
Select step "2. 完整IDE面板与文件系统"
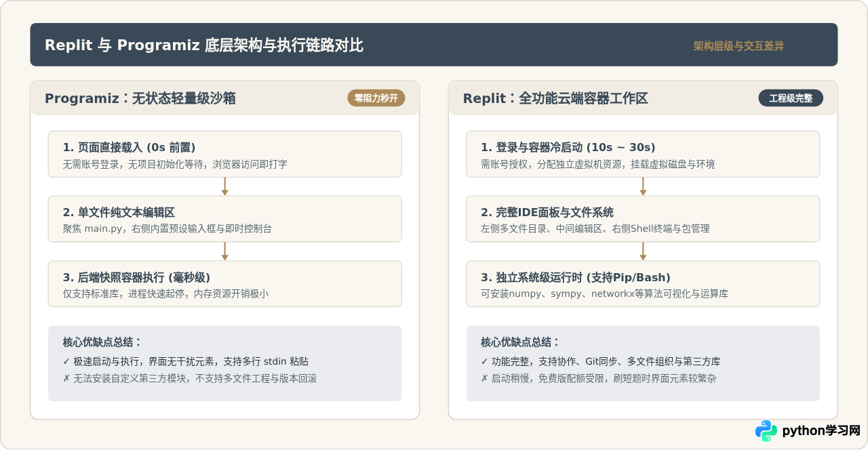click(643, 219)
